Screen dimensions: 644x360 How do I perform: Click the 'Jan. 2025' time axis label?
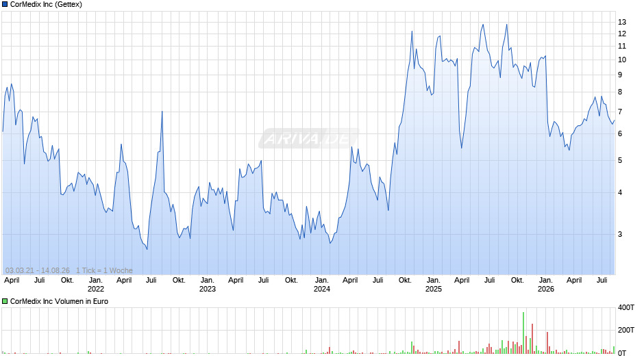click(433, 285)
